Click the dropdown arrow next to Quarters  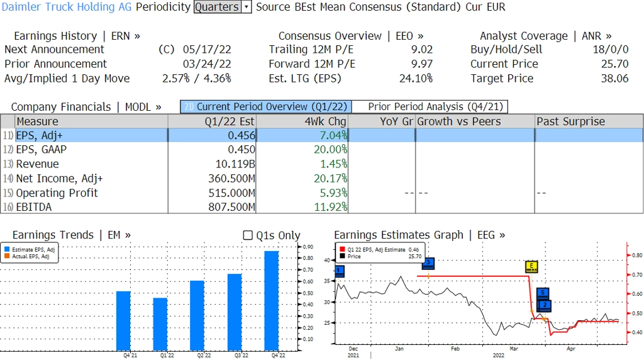pyautogui.click(x=246, y=7)
